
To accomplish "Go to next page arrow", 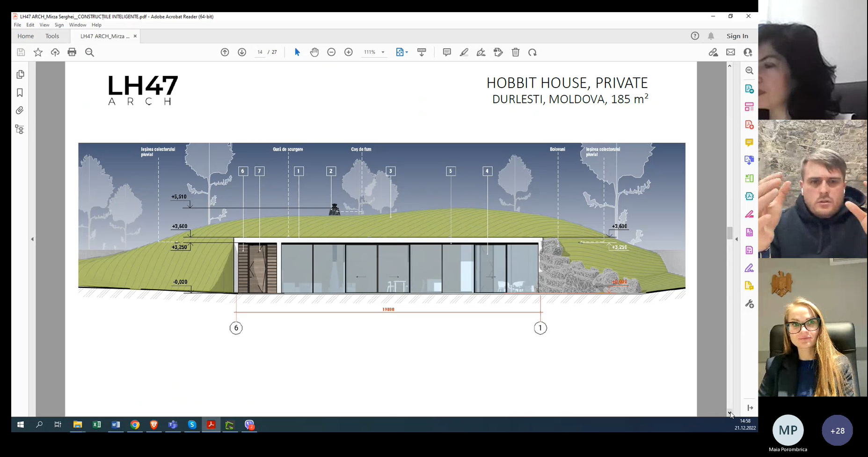I will point(242,52).
